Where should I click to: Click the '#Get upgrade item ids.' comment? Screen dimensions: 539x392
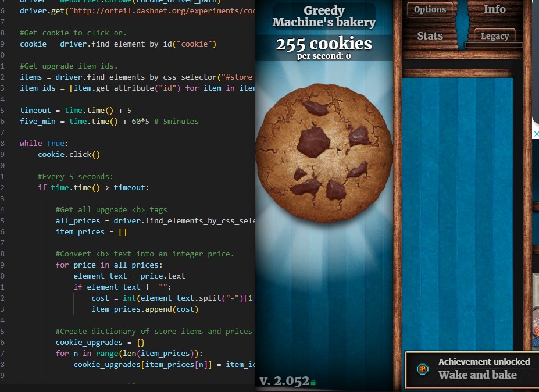[x=69, y=66]
